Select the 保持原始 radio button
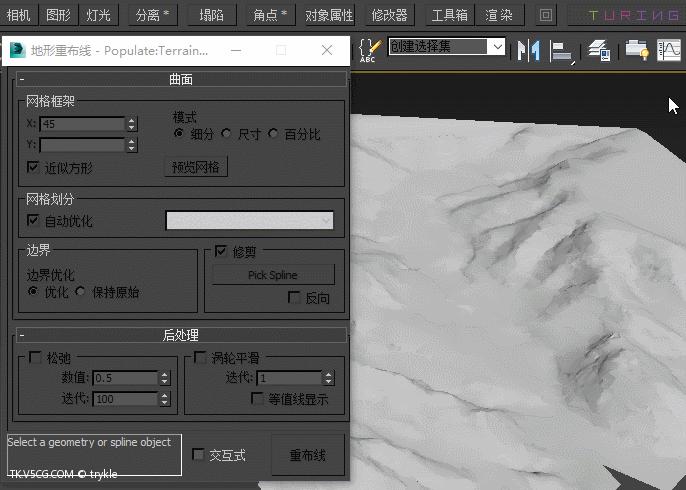This screenshot has width=686, height=490. click(80, 291)
